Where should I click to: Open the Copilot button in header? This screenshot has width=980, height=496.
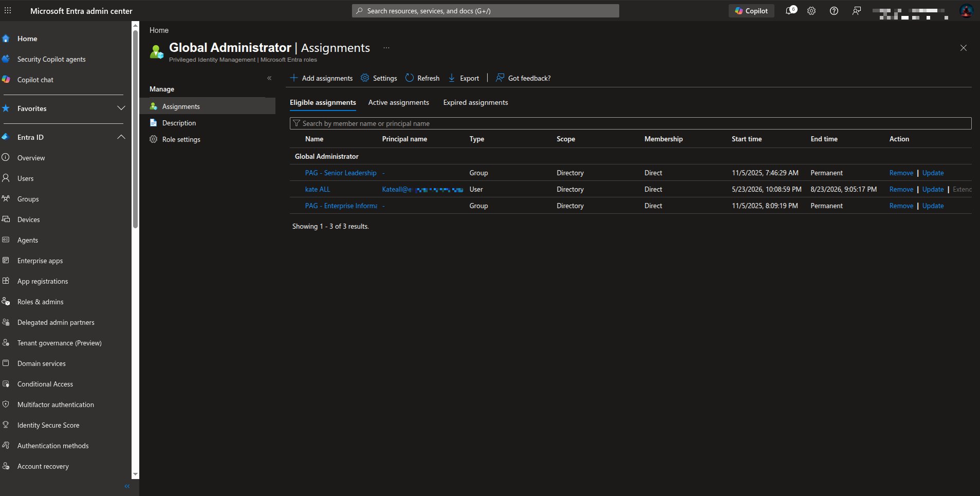pyautogui.click(x=751, y=11)
